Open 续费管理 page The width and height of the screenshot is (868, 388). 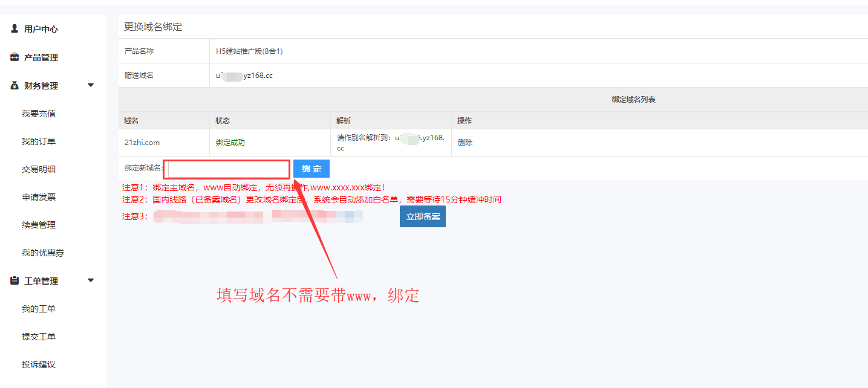click(x=39, y=225)
